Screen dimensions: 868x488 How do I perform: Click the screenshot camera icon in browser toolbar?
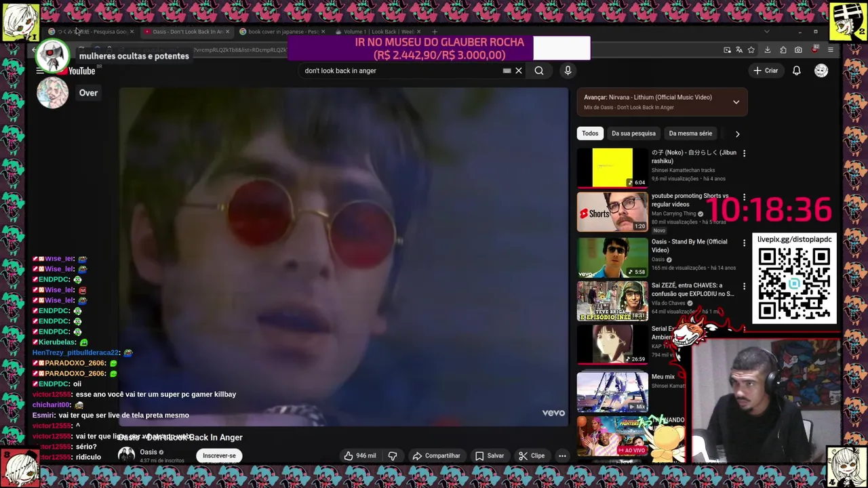coord(798,50)
